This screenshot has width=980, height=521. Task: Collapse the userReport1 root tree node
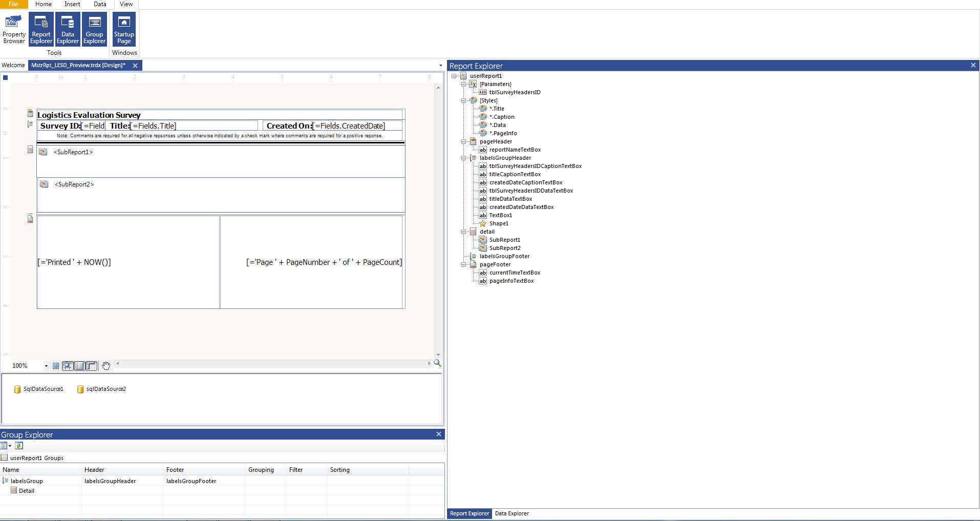point(454,76)
